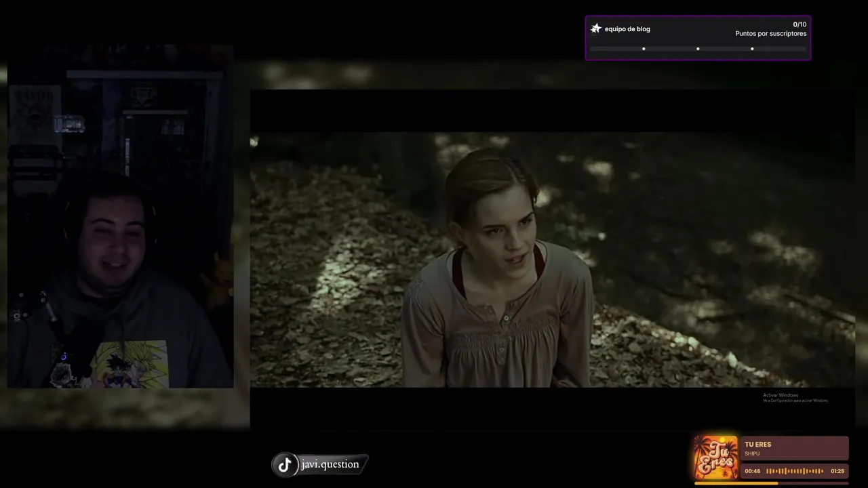This screenshot has height=488, width=868.
Task: Click the star icon beside equipo de blog
Action: [596, 28]
